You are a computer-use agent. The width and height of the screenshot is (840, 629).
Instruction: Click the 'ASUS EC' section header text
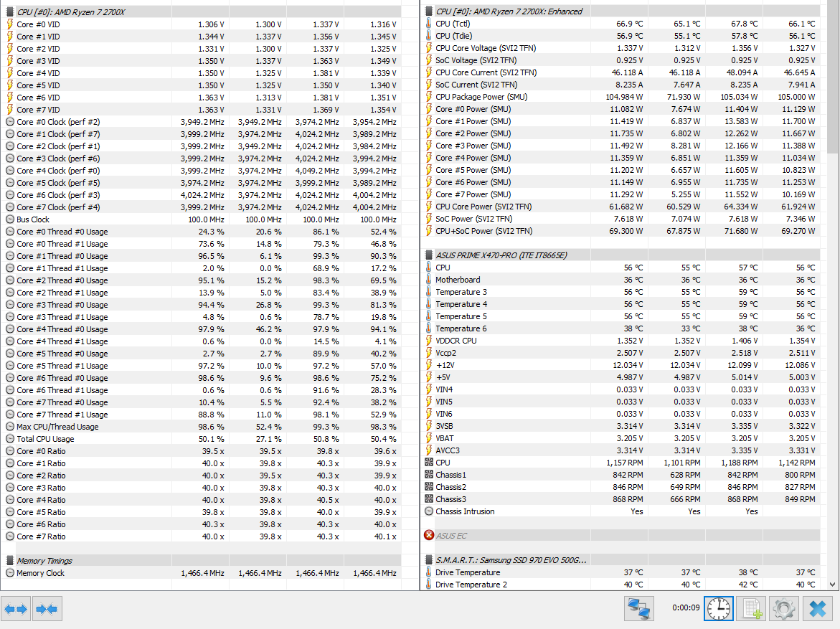[451, 535]
